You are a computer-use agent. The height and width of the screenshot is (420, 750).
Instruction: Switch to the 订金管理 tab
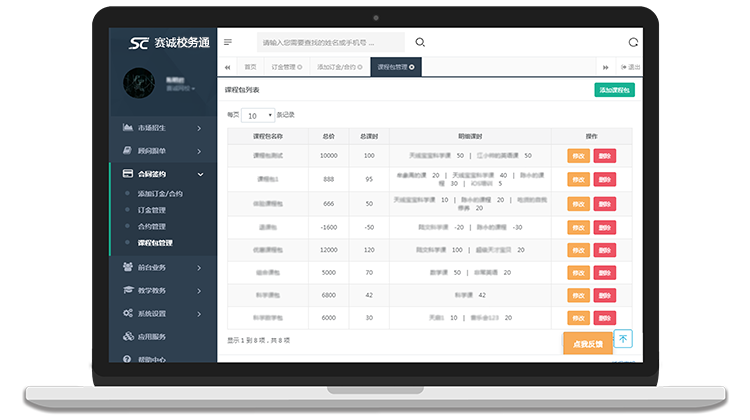click(286, 67)
